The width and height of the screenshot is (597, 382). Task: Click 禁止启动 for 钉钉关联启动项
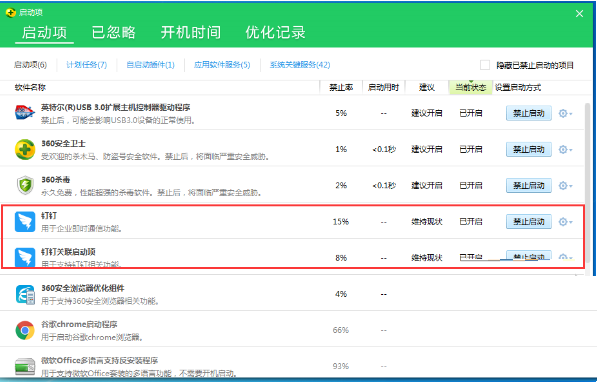[x=528, y=256]
